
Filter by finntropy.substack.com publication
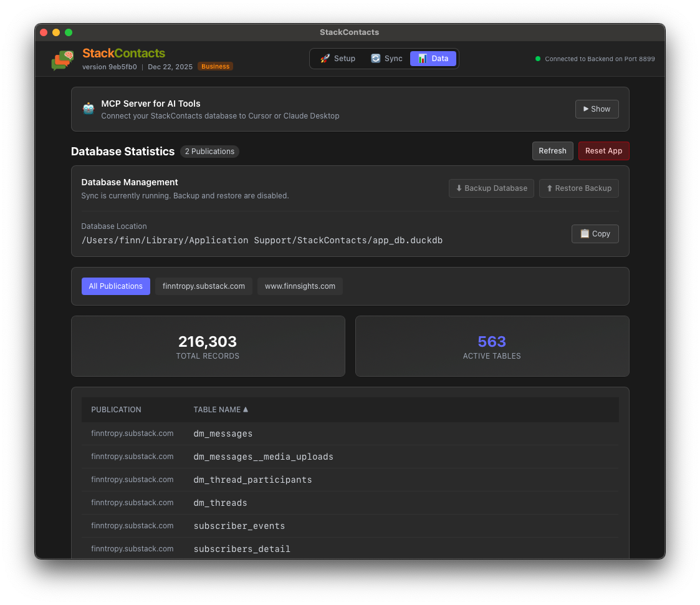click(x=204, y=286)
